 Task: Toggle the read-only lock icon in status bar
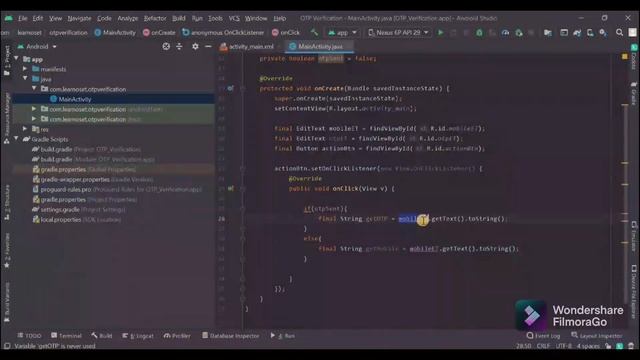[x=608, y=346]
